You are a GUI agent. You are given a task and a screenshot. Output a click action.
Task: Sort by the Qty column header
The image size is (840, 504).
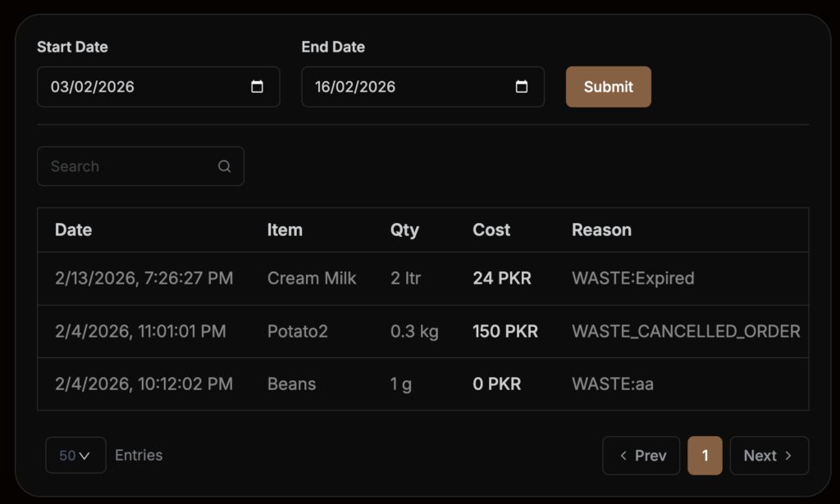(404, 230)
